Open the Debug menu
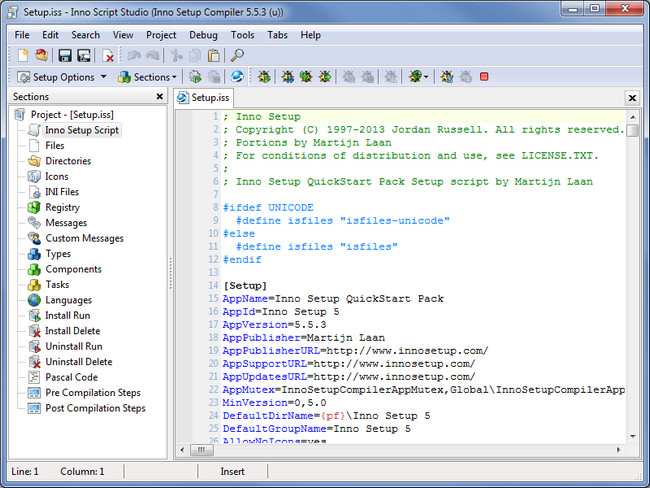 point(203,35)
